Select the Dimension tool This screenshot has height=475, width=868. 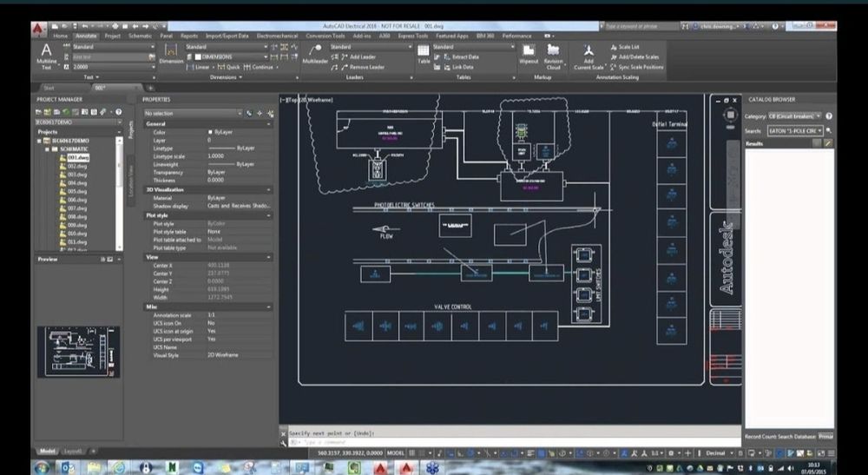(171, 54)
